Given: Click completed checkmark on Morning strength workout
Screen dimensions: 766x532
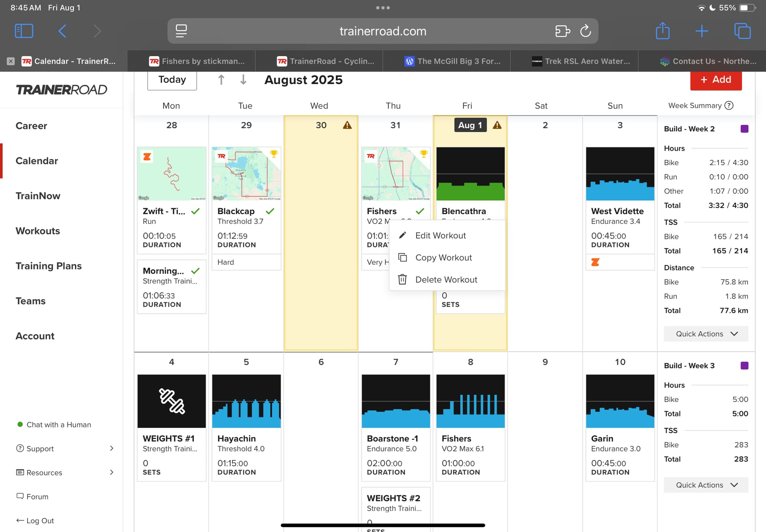Looking at the screenshot, I should point(195,271).
